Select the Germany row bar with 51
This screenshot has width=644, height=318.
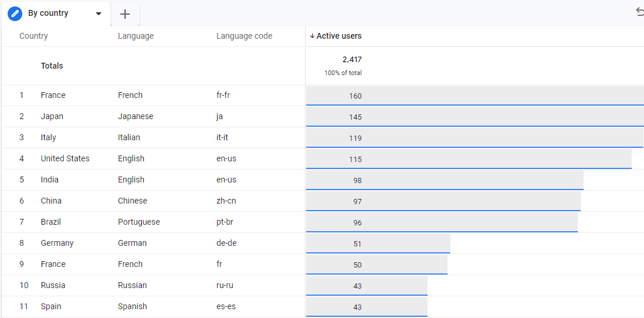[378, 243]
